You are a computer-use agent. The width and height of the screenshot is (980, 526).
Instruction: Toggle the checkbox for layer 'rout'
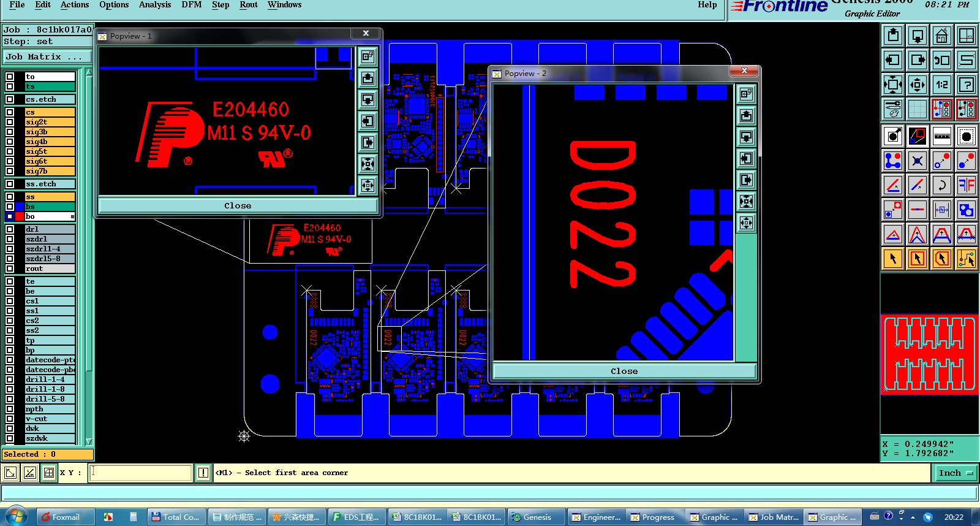(10, 269)
